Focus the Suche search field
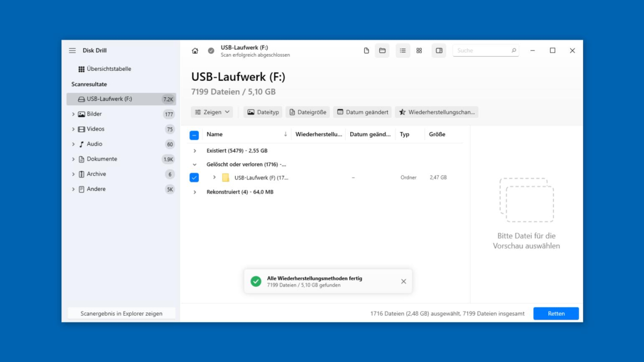 486,50
